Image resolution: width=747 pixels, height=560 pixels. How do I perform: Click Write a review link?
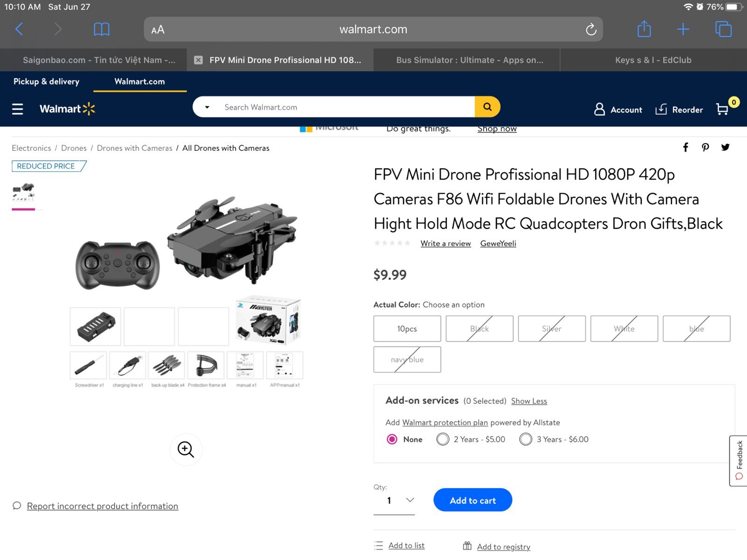pyautogui.click(x=445, y=243)
